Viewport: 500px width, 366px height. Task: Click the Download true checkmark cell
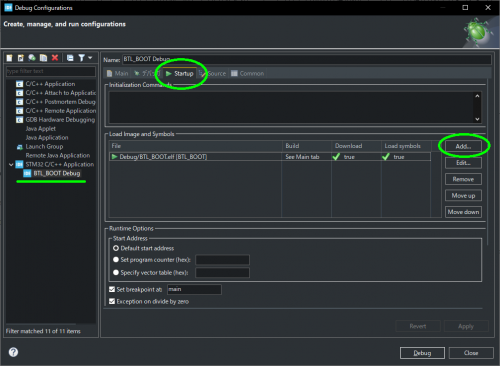(356, 157)
